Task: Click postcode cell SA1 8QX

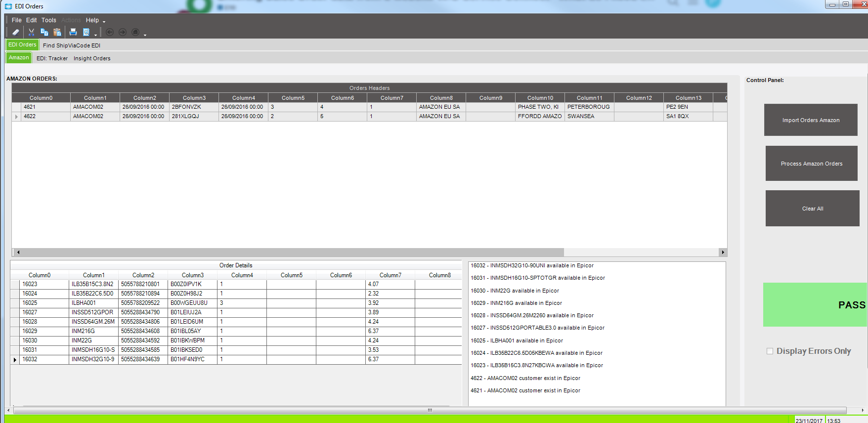Action: click(689, 117)
